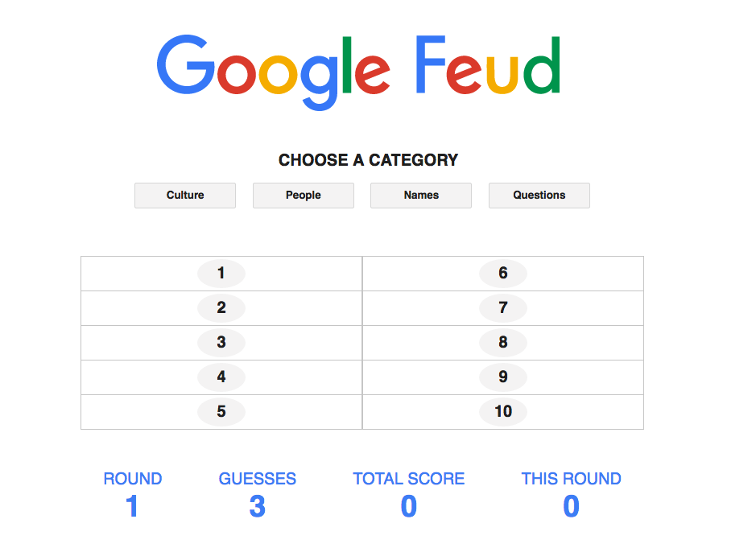This screenshot has height=548, width=756.
Task: Reveal answer slot number 10
Action: 502,411
